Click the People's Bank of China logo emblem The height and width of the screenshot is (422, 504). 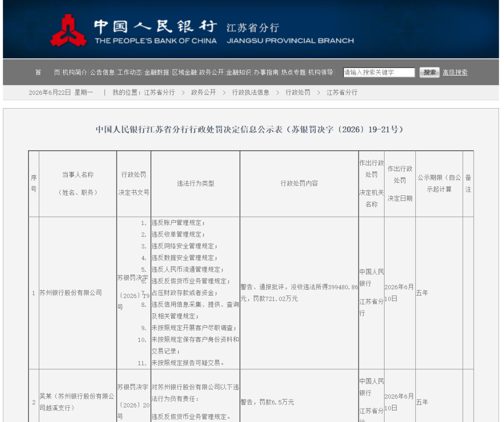click(69, 30)
